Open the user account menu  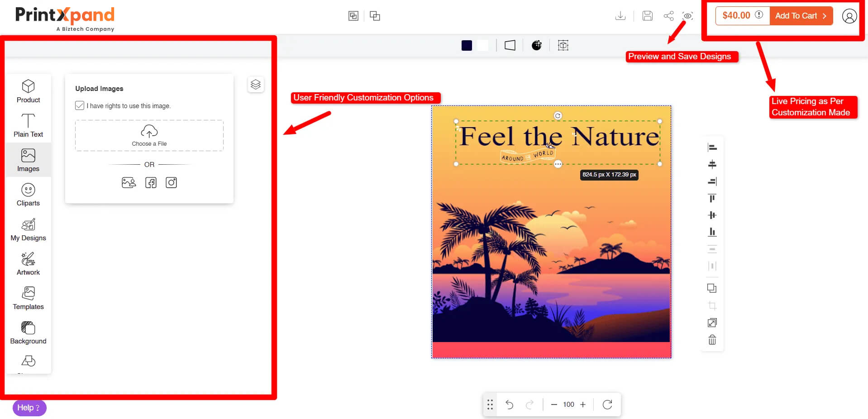[x=849, y=16]
